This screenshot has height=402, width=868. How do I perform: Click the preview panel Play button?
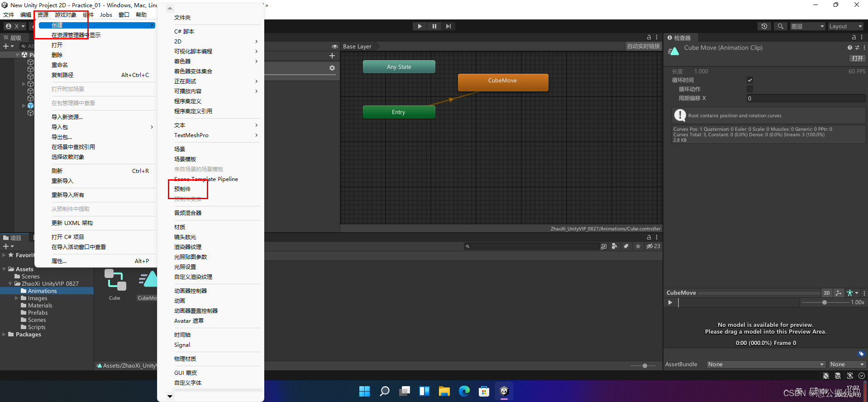pyautogui.click(x=670, y=302)
